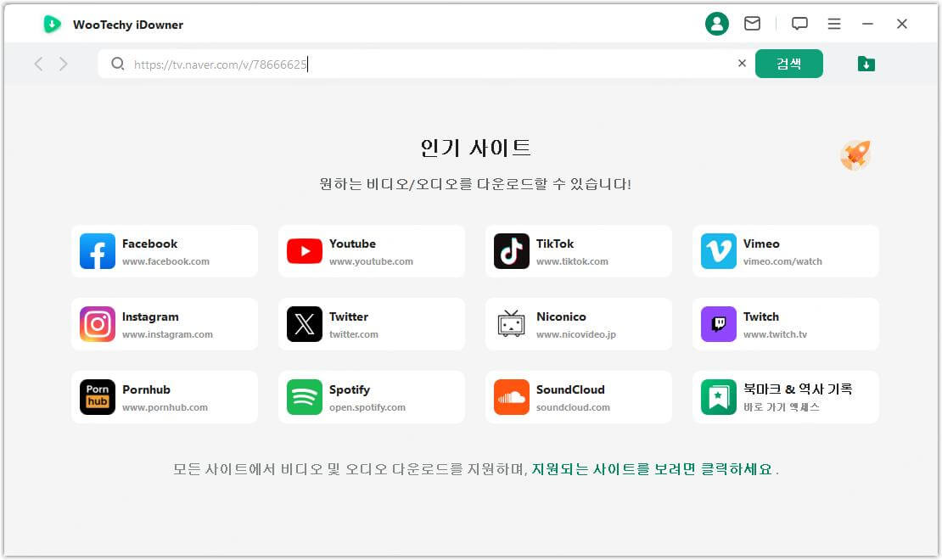This screenshot has height=560, width=942.
Task: Select the Youtube site shortcut
Action: click(371, 250)
